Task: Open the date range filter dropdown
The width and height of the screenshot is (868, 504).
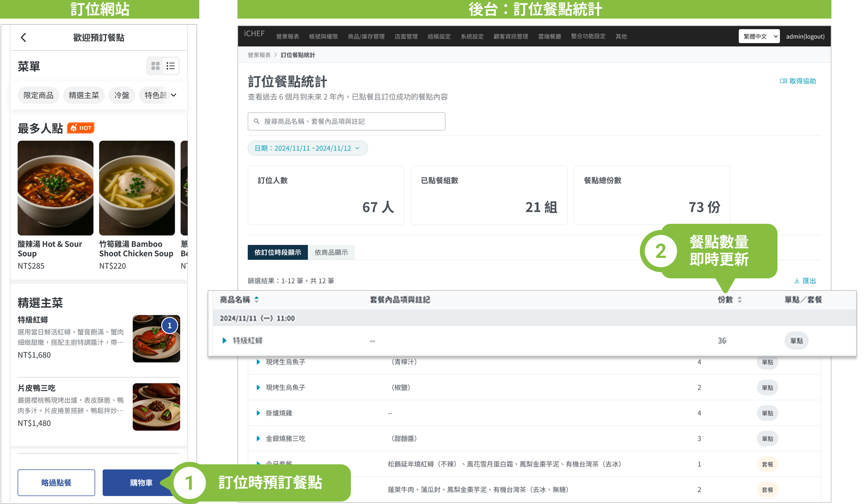Action: coord(307,148)
